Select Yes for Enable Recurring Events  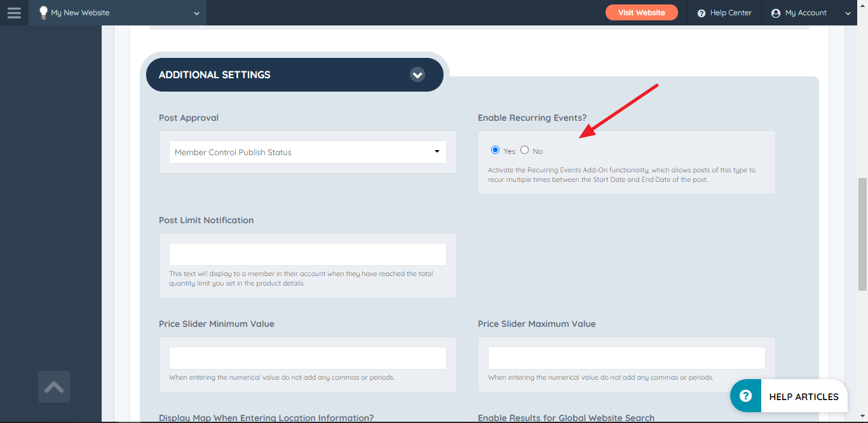click(496, 150)
